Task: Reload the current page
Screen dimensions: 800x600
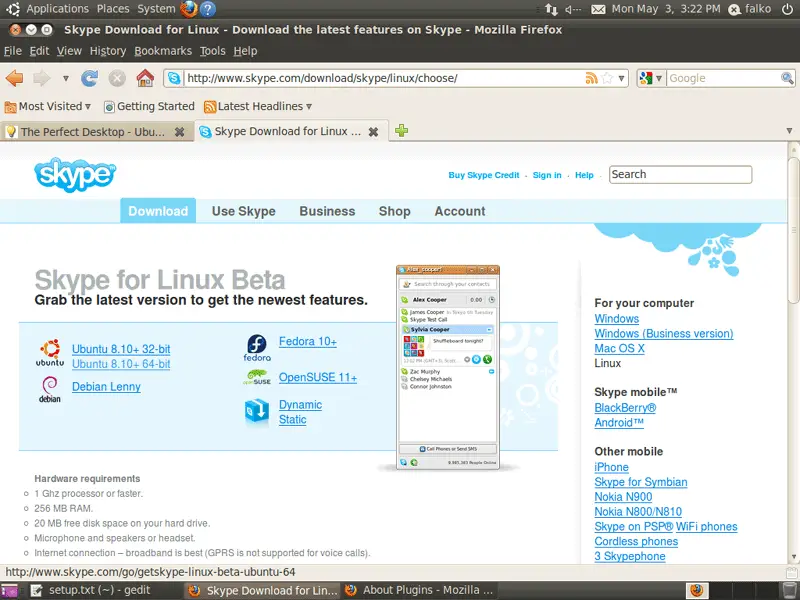Action: (x=89, y=78)
